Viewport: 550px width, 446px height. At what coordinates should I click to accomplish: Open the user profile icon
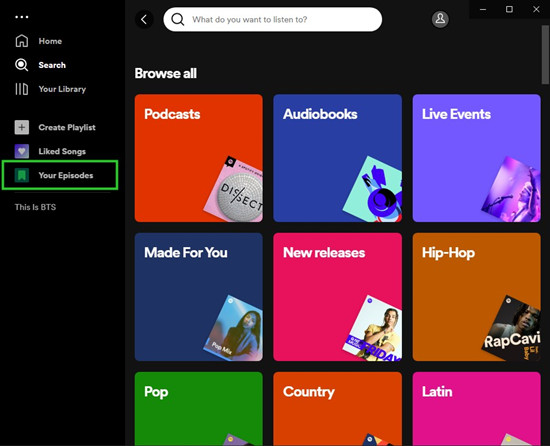[x=440, y=19]
